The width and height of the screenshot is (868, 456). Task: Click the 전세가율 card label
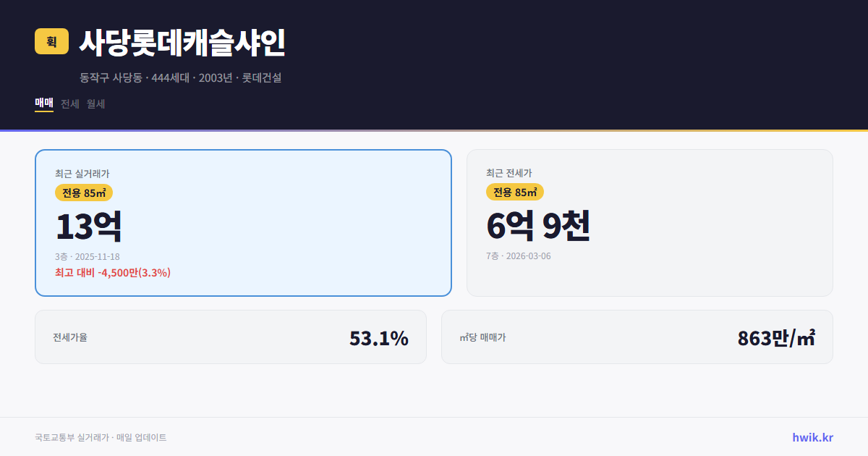point(69,337)
